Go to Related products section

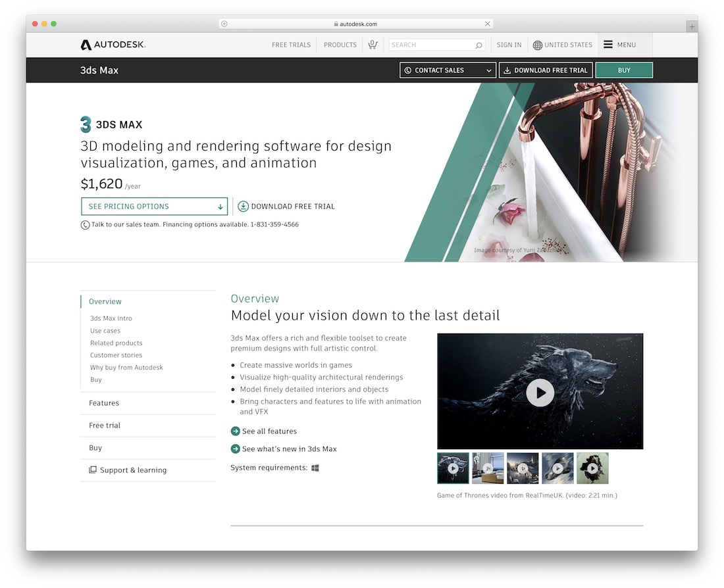click(116, 343)
